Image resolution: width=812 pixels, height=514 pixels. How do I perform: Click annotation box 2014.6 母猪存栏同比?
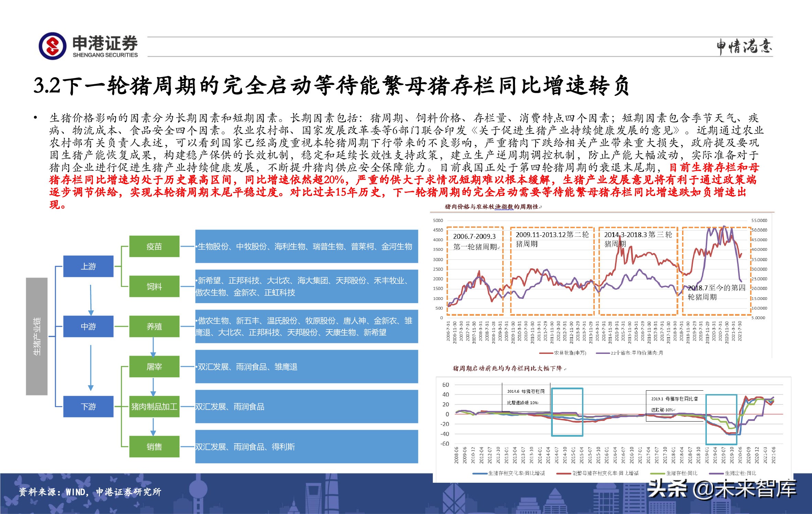[x=526, y=397]
